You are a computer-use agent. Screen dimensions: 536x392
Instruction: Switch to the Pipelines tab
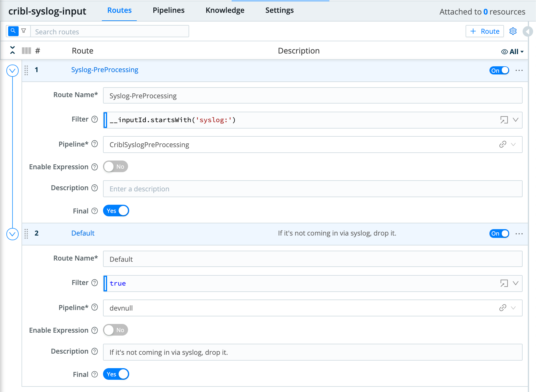tap(168, 10)
